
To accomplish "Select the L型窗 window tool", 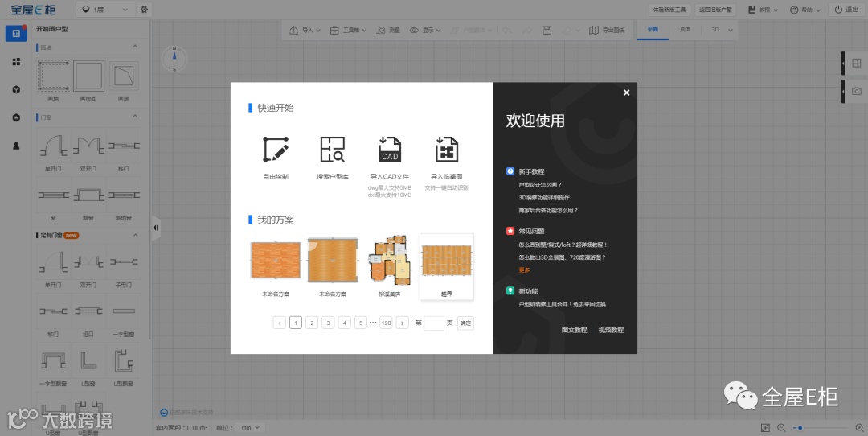I will coord(88,366).
